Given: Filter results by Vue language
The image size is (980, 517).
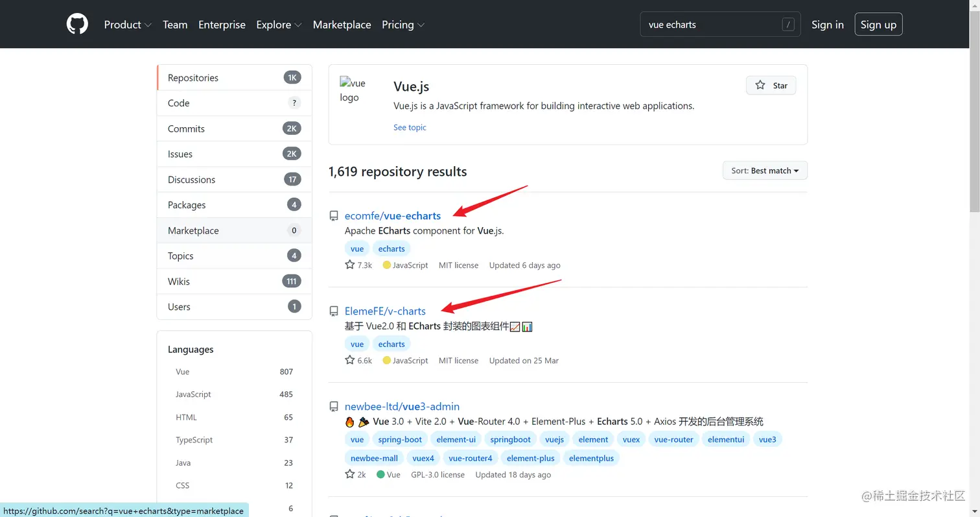Looking at the screenshot, I should (234, 372).
